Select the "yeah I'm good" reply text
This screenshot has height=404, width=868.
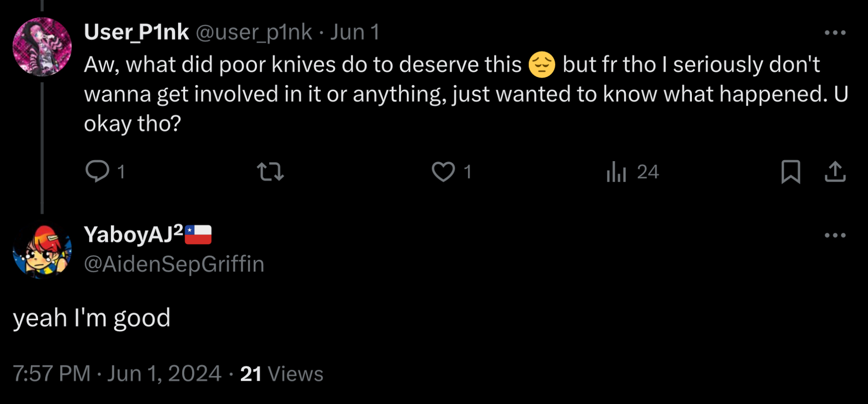pos(92,318)
